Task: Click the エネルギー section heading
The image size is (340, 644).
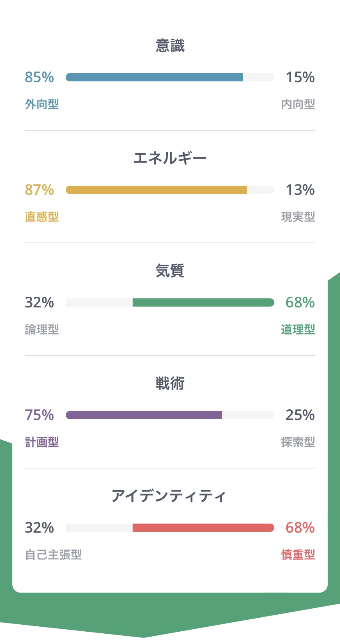Action: (170, 158)
